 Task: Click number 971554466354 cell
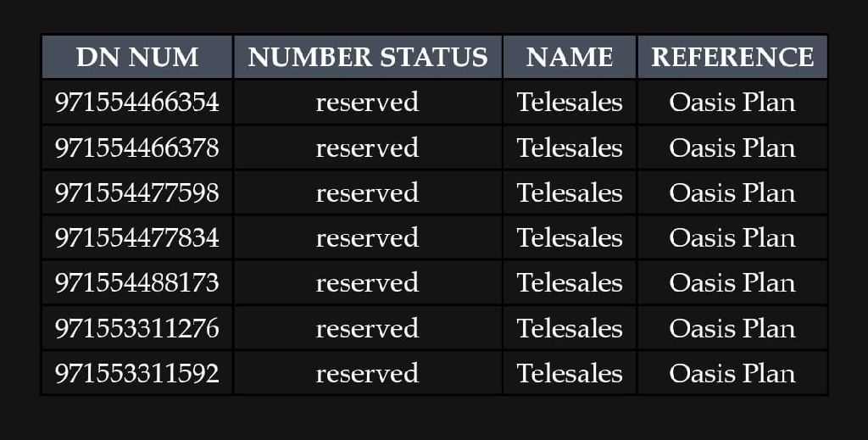[136, 102]
